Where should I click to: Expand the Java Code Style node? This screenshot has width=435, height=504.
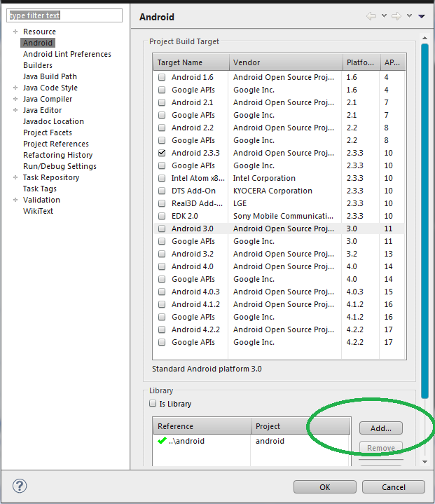15,88
